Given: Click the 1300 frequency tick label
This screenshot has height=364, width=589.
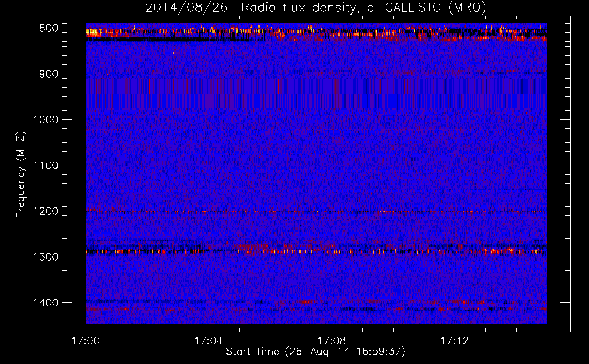Looking at the screenshot, I should (46, 257).
